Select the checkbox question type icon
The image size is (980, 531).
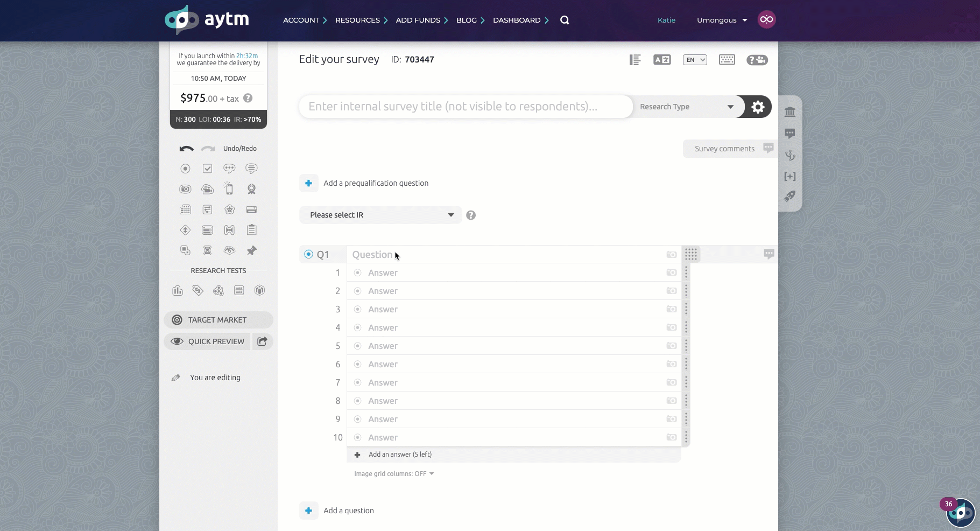pos(207,169)
